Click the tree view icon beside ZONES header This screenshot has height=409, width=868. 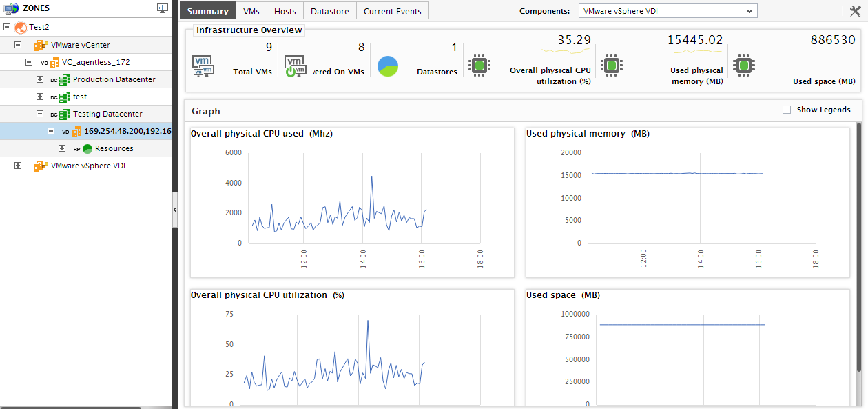click(x=163, y=8)
